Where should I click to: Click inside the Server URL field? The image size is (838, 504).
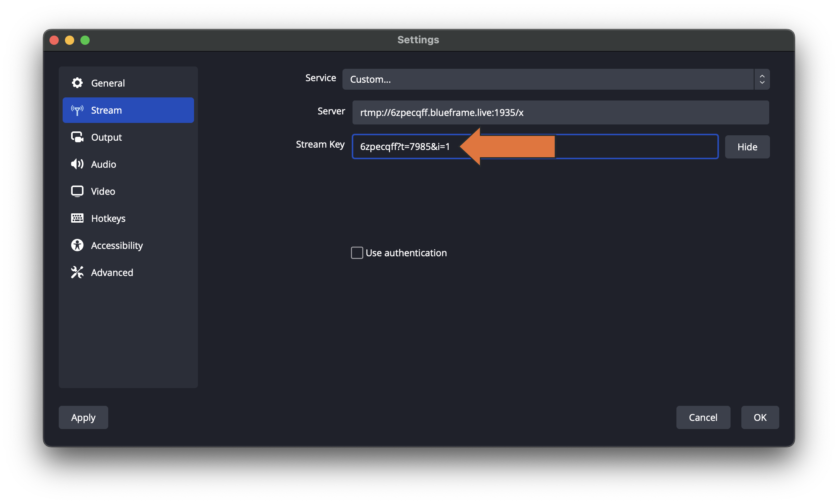pyautogui.click(x=560, y=112)
